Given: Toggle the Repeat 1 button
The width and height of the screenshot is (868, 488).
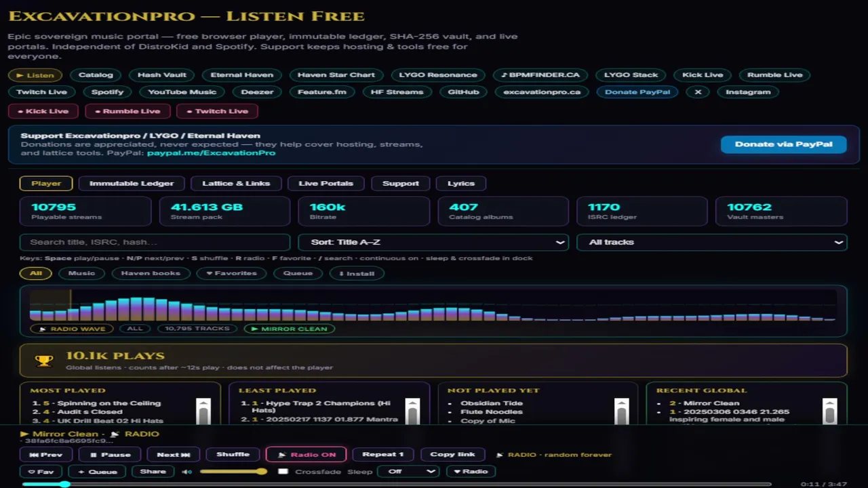Looking at the screenshot, I should (x=383, y=455).
